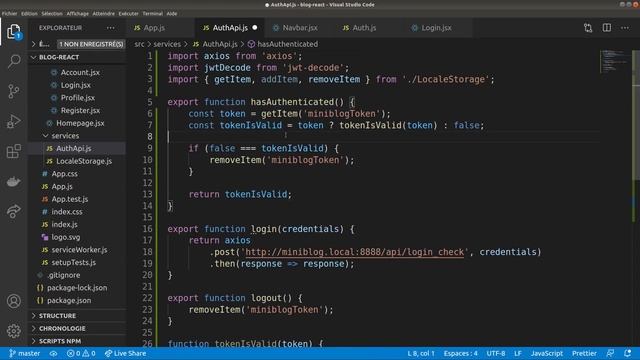640x360 pixels.
Task: Open the Affichage menu
Action: 78,13
